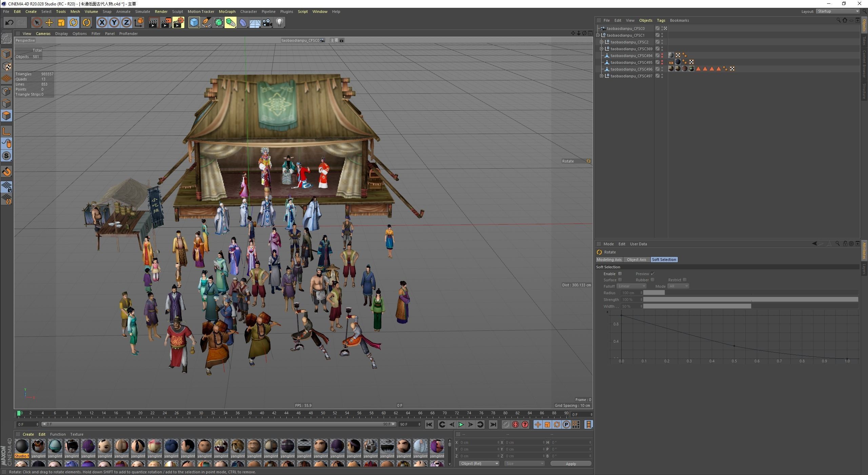Enable the Soft Selection Enable checkbox
868x475 pixels.
tap(620, 274)
